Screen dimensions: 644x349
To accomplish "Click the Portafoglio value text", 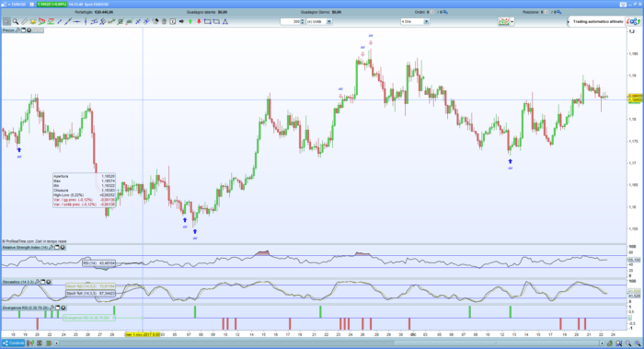I will click(x=104, y=12).
